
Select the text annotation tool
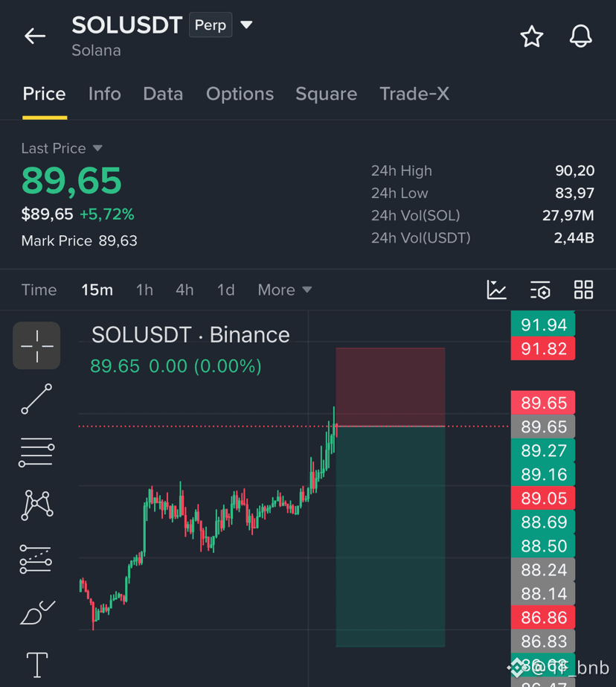37,665
